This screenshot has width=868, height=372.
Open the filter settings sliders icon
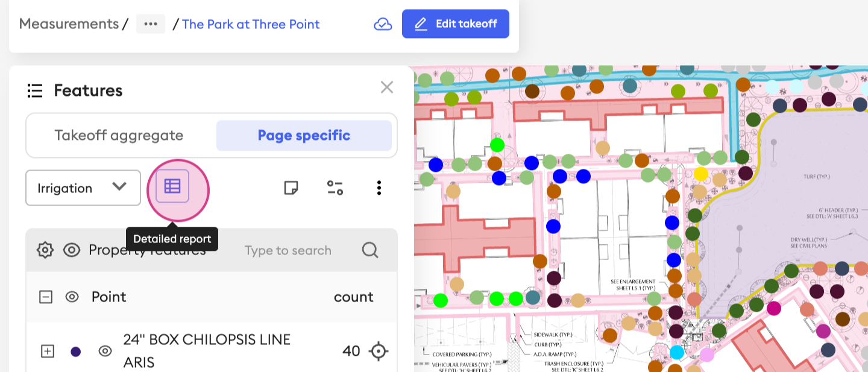pos(335,188)
